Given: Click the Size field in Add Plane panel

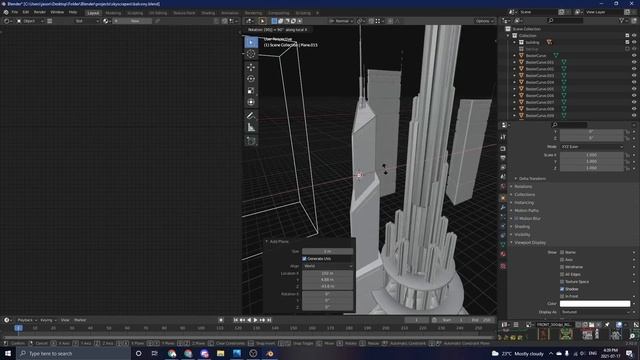Looking at the screenshot, I should pyautogui.click(x=328, y=251).
